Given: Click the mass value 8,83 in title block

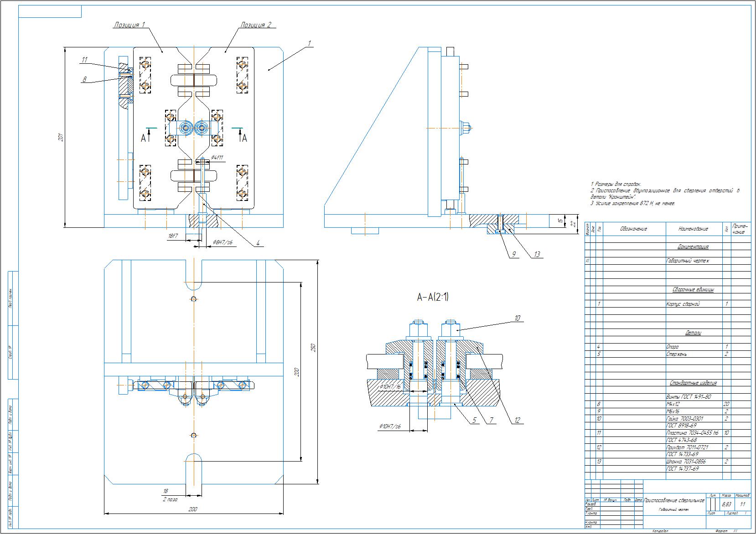Looking at the screenshot, I should [x=726, y=504].
